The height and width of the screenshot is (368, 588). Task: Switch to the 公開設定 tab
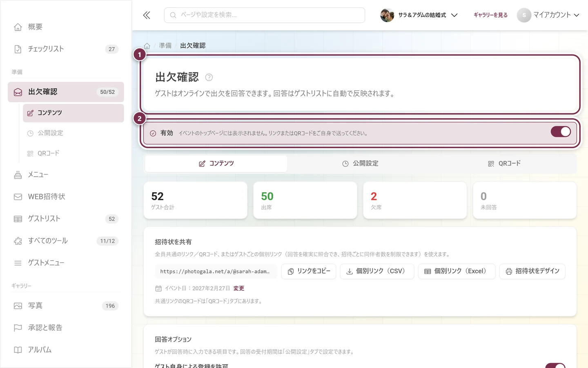360,164
